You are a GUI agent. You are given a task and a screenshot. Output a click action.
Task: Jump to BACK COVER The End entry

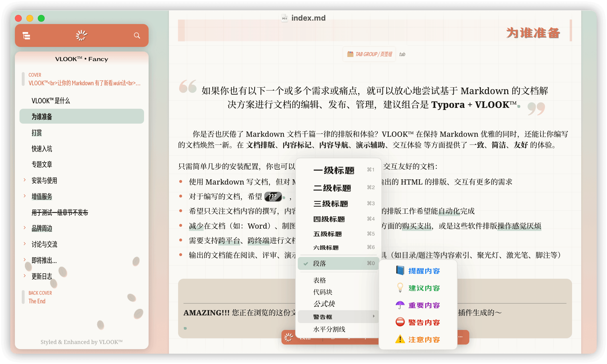pyautogui.click(x=82, y=297)
